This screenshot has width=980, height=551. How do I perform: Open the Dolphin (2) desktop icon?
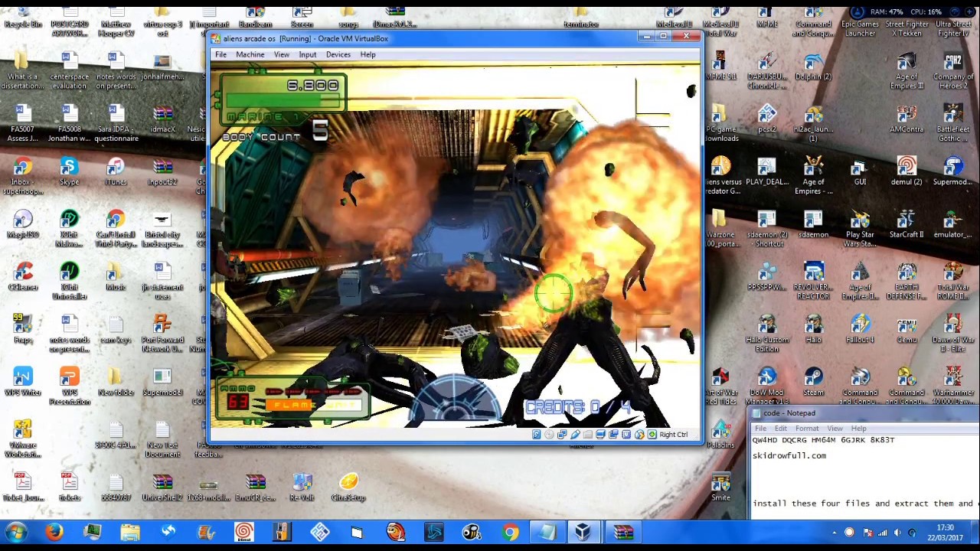(x=813, y=66)
